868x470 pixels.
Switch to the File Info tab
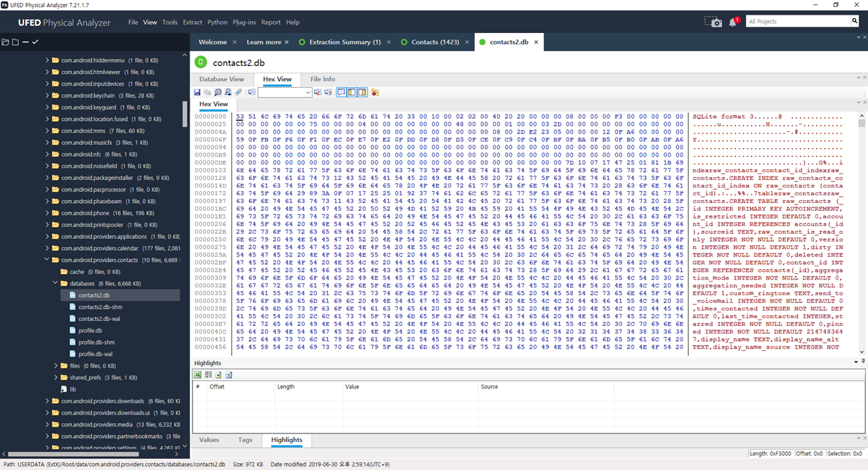click(323, 79)
